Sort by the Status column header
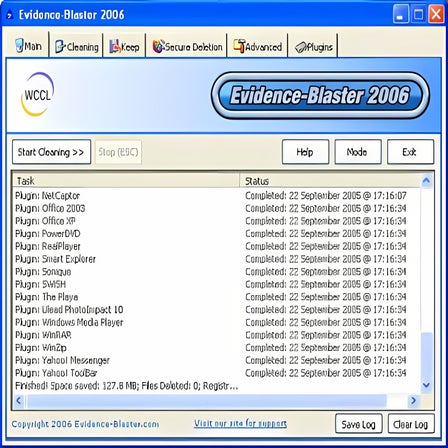The height and width of the screenshot is (448, 448). [329, 181]
